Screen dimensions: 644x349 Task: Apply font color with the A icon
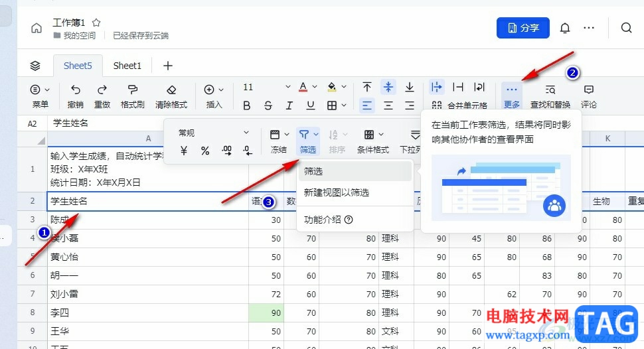[x=303, y=87]
